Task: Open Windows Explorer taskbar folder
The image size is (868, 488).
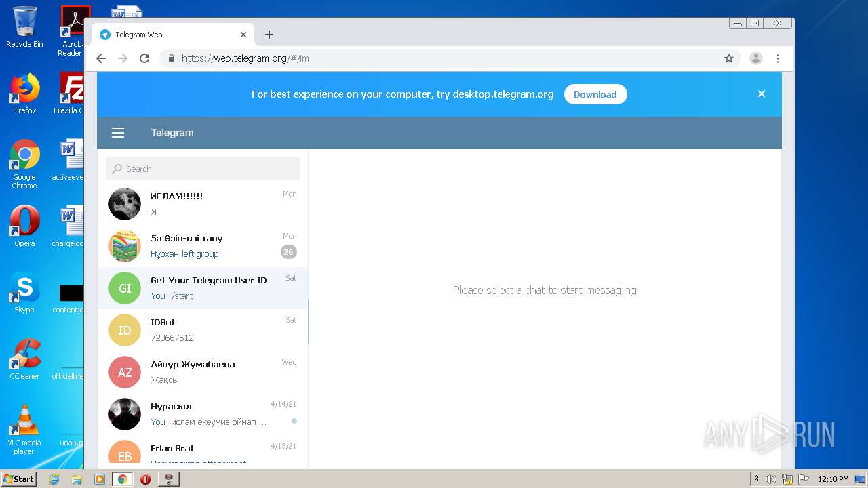Action: click(77, 479)
